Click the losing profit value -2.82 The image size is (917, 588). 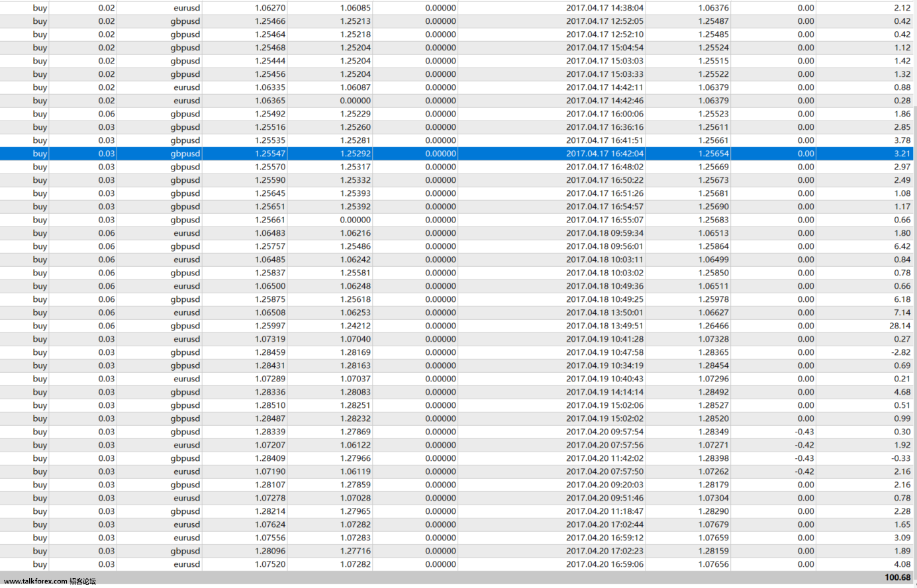coord(900,352)
